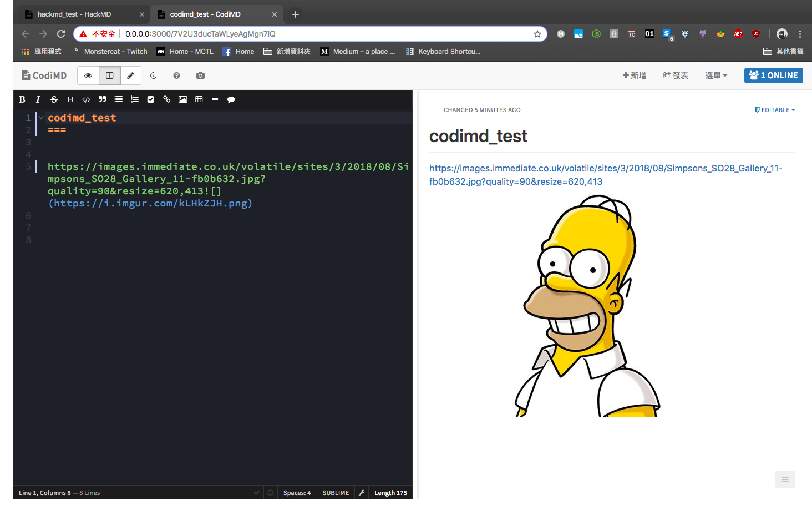This screenshot has width=812, height=515.
Task: Change keymap via SUBLIME status item
Action: [336, 493]
